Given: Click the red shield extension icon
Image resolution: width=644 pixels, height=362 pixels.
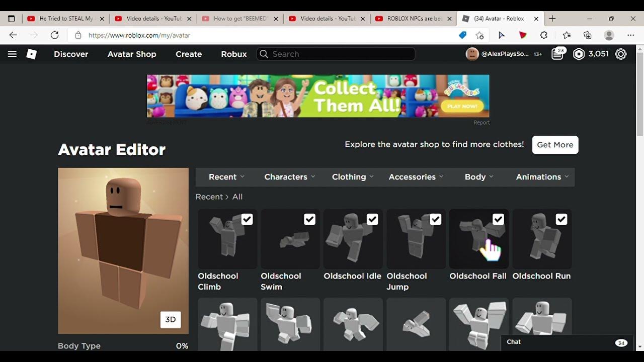Looking at the screenshot, I should tap(523, 35).
